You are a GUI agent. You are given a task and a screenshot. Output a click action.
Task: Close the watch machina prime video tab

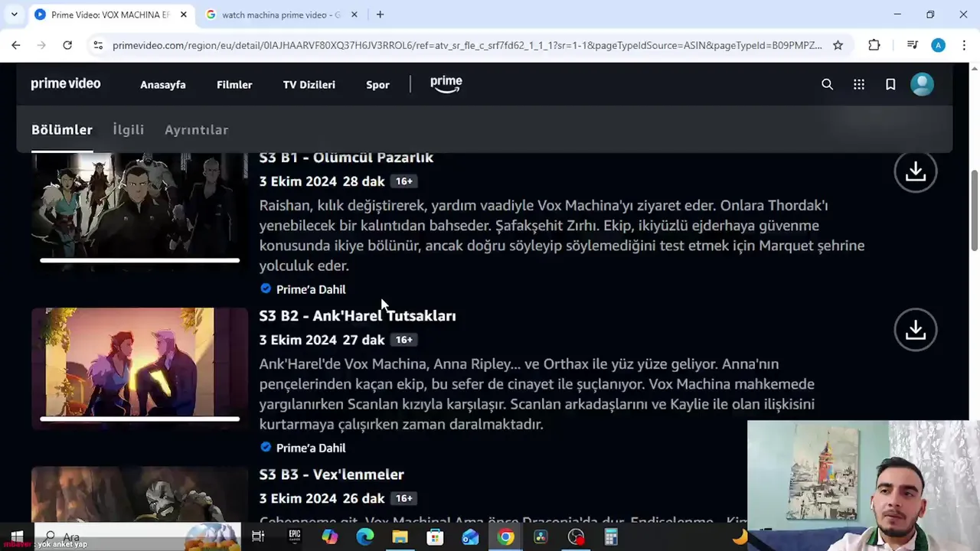355,15
